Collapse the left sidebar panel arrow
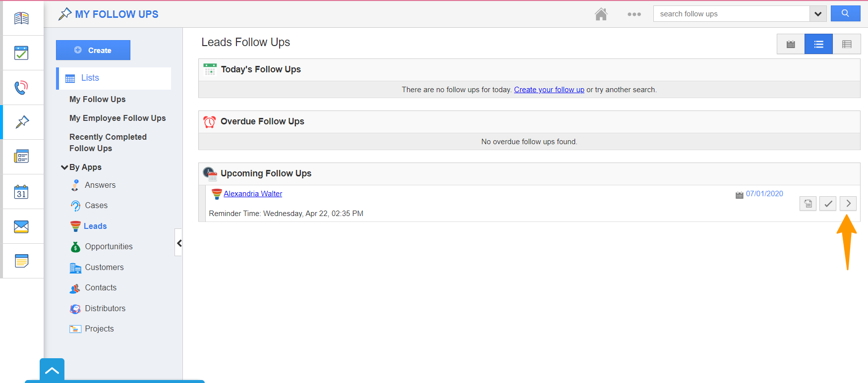 (x=179, y=243)
